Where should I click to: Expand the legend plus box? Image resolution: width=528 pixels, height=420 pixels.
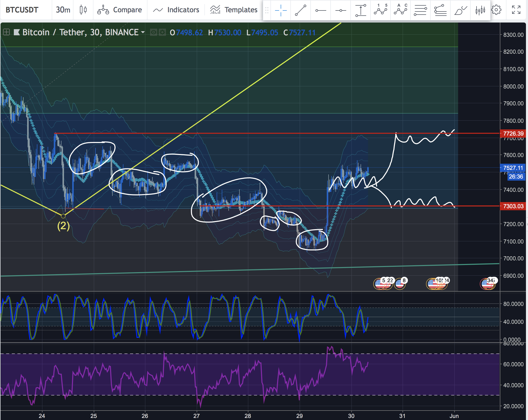pyautogui.click(x=6, y=32)
